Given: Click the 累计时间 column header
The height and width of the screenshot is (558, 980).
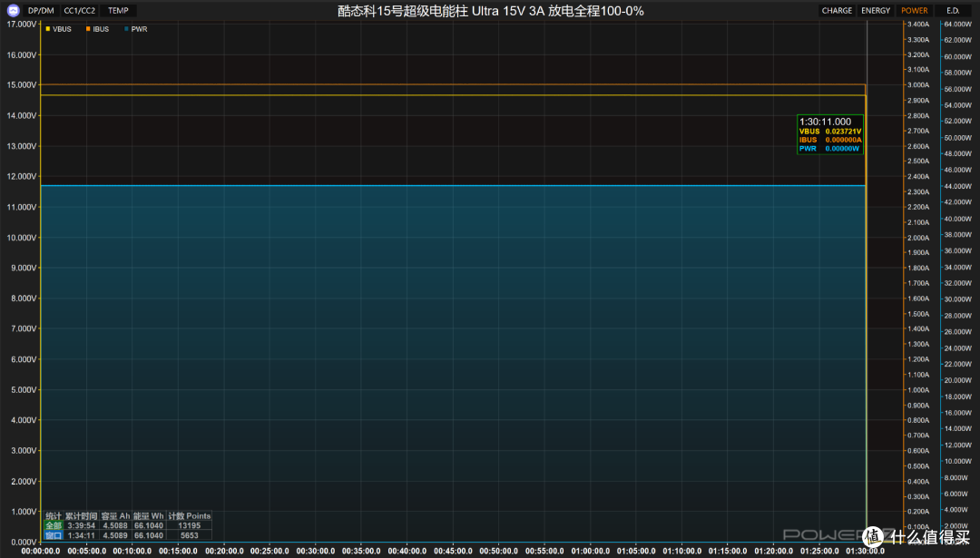Looking at the screenshot, I should (x=82, y=516).
